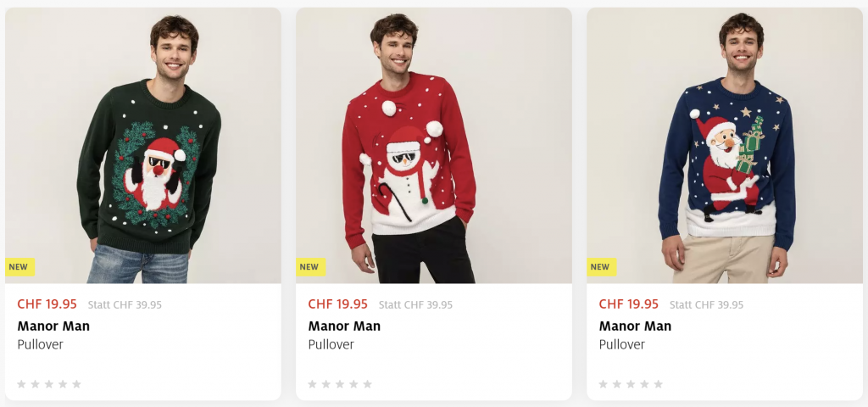This screenshot has width=868, height=407.
Task: Click Statt CHF 39.95 on red sweater
Action: 415,305
